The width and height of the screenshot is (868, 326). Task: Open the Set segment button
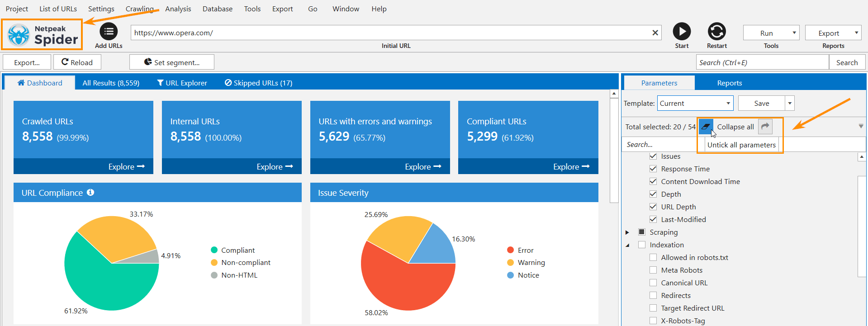[172, 62]
